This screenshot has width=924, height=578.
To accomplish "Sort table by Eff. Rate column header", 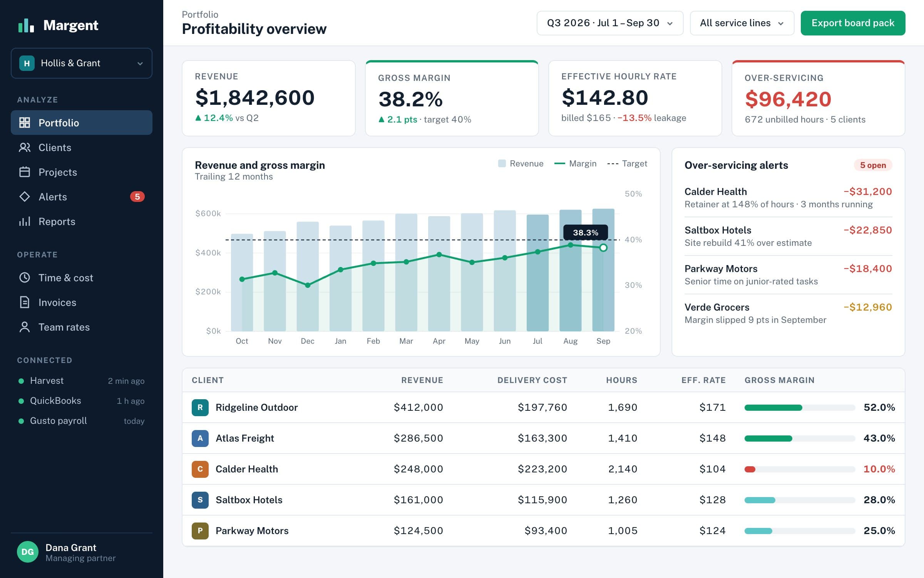I will tap(703, 380).
